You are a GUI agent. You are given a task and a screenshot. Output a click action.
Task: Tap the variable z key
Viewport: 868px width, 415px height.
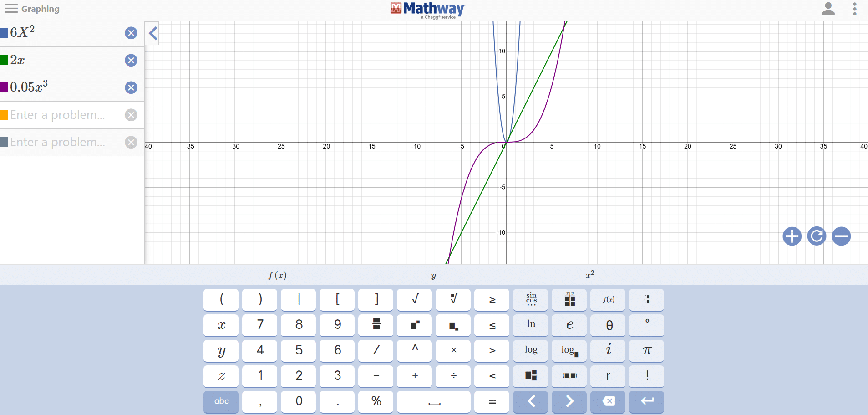(221, 376)
